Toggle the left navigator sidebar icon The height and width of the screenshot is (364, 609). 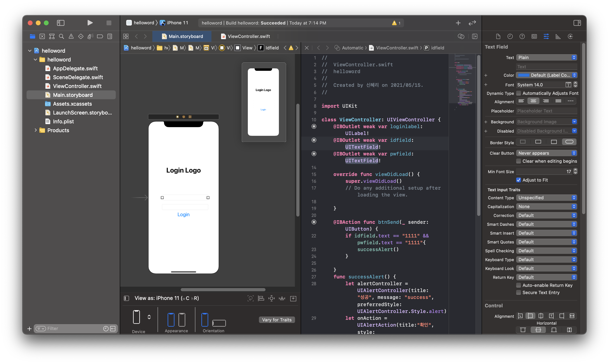click(x=61, y=23)
